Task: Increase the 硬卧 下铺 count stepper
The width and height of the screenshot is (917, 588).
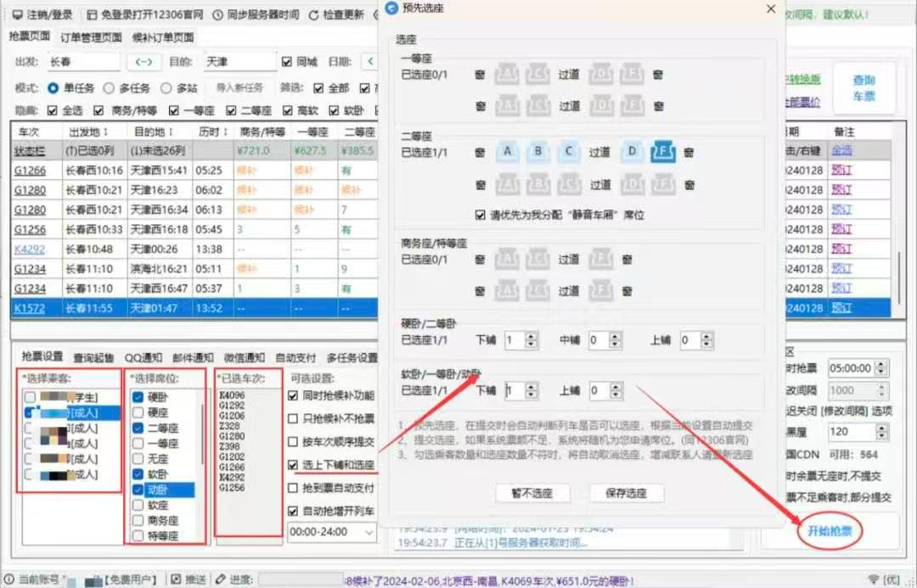Action: tap(532, 336)
